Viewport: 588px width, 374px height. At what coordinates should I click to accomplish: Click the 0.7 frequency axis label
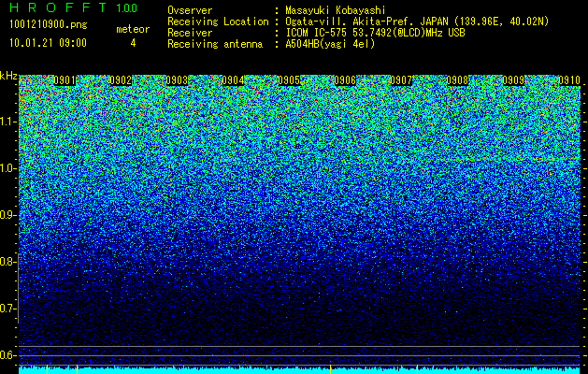pyautogui.click(x=7, y=309)
